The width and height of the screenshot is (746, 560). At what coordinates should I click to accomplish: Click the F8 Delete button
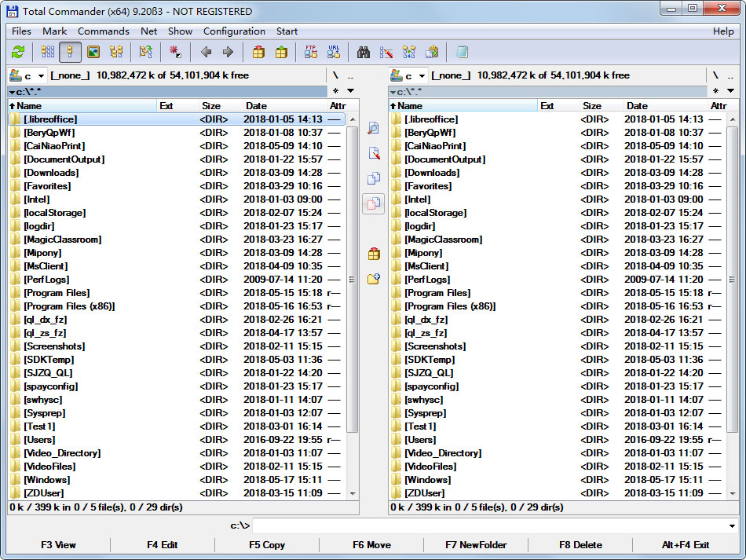[x=580, y=545]
